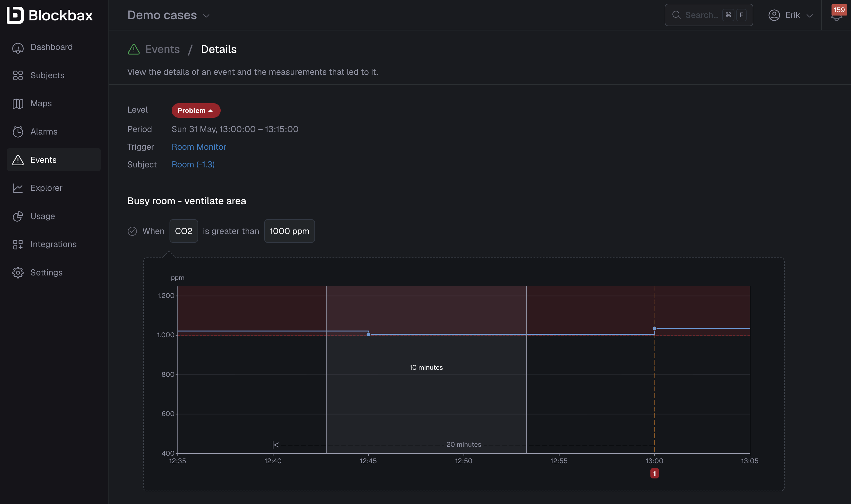This screenshot has width=851, height=504.
Task: Click the Search input field
Action: coord(709,15)
